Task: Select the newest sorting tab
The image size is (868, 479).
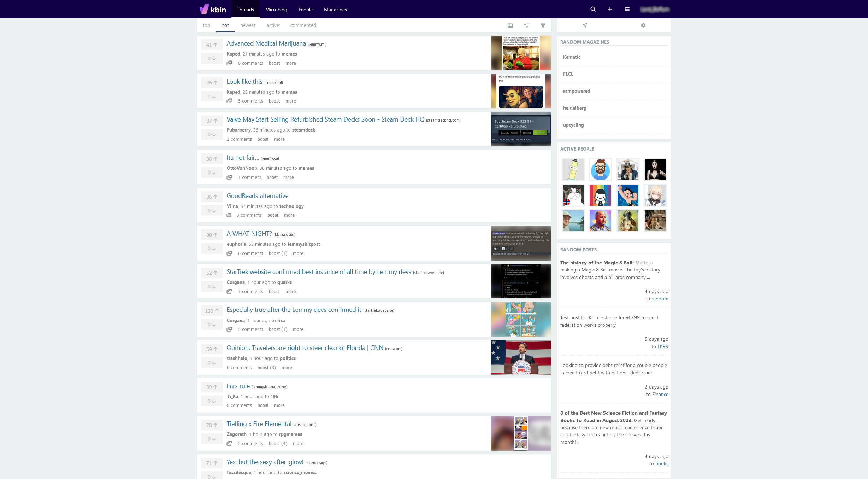Action: (x=248, y=25)
